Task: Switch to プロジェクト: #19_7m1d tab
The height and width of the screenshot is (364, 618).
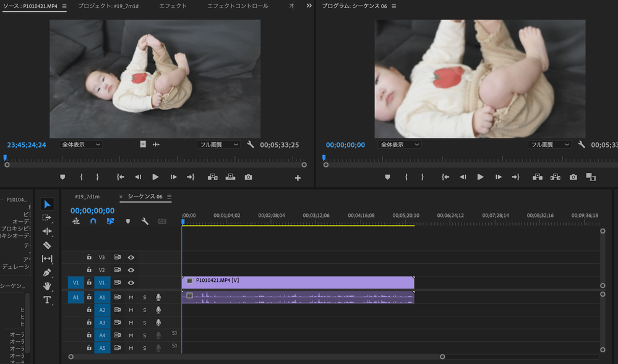Action: coord(108,6)
